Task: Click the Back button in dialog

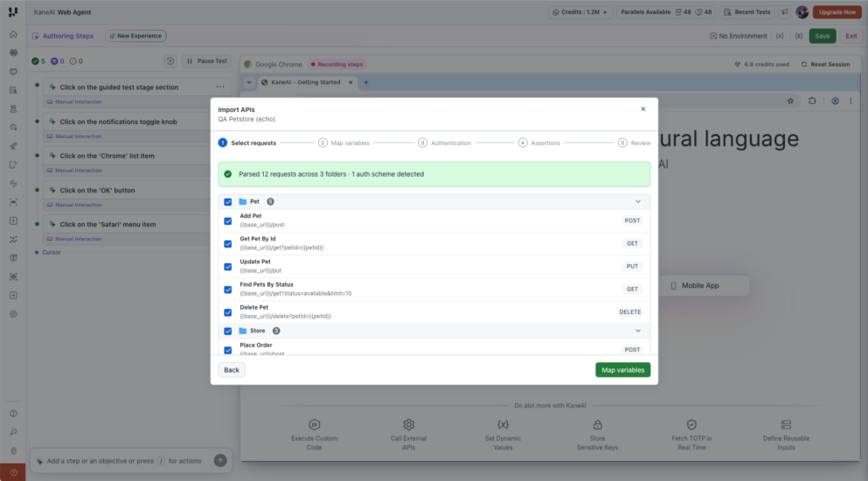Action: (x=232, y=370)
